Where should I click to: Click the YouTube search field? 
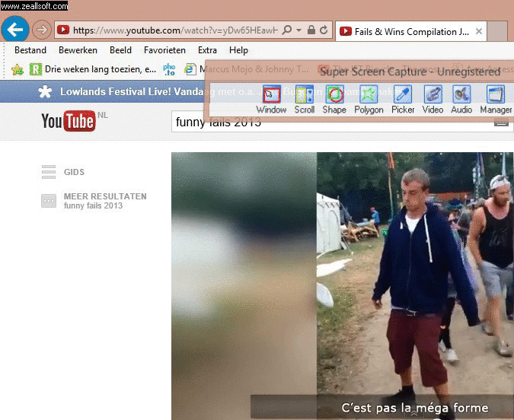tap(327, 122)
